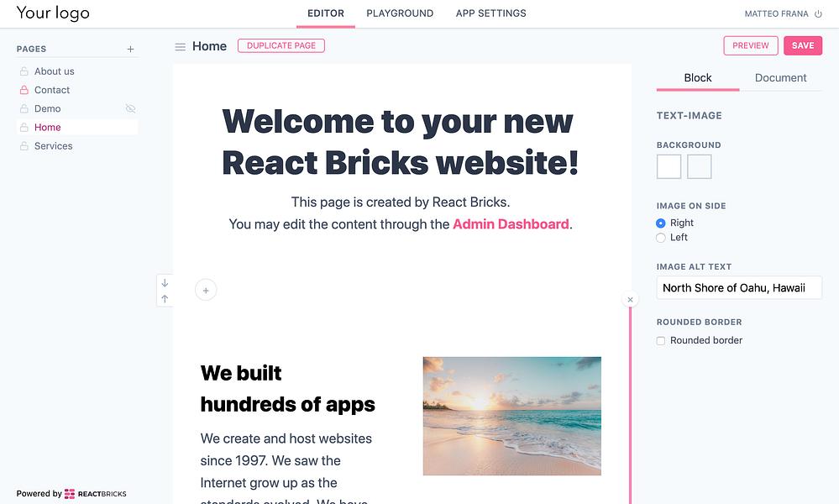The image size is (839, 504).
Task: Click the add page plus icon
Action: (x=130, y=50)
